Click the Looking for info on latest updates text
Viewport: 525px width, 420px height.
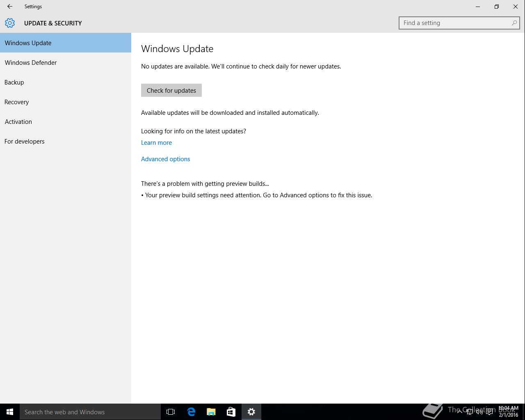point(194,131)
